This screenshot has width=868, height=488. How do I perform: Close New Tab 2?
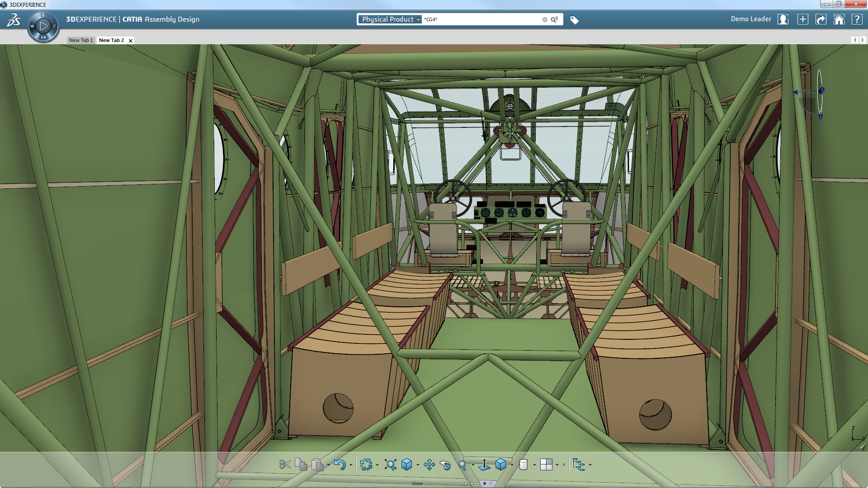tap(131, 41)
